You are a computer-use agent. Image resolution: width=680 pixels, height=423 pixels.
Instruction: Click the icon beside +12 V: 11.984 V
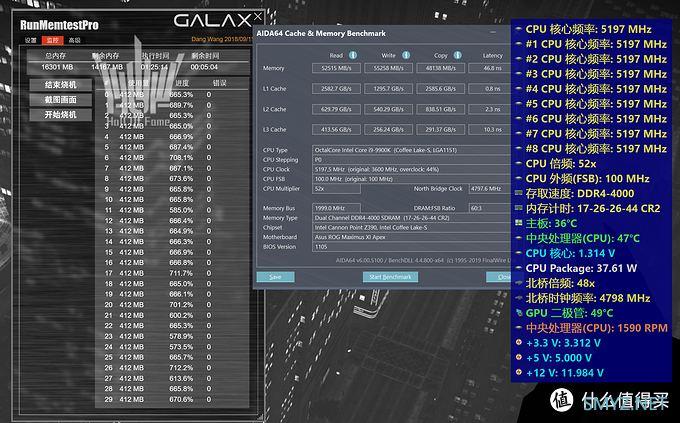pos(518,372)
